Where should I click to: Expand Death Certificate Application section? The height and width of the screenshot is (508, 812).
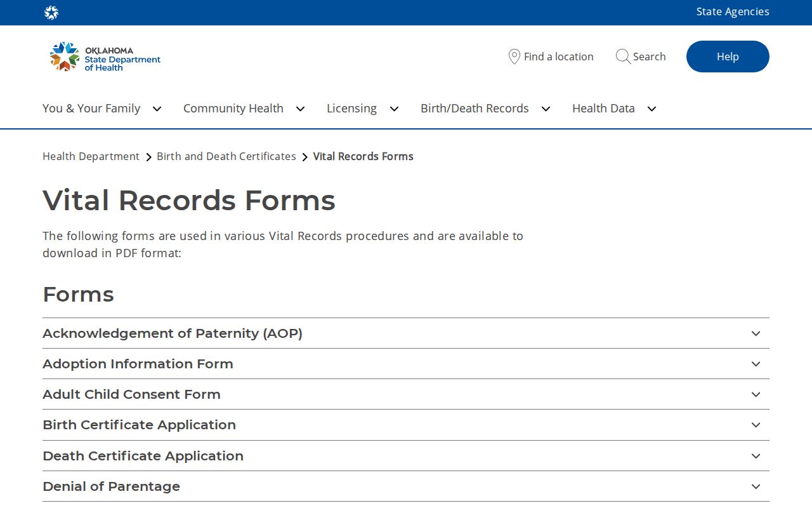(406, 456)
